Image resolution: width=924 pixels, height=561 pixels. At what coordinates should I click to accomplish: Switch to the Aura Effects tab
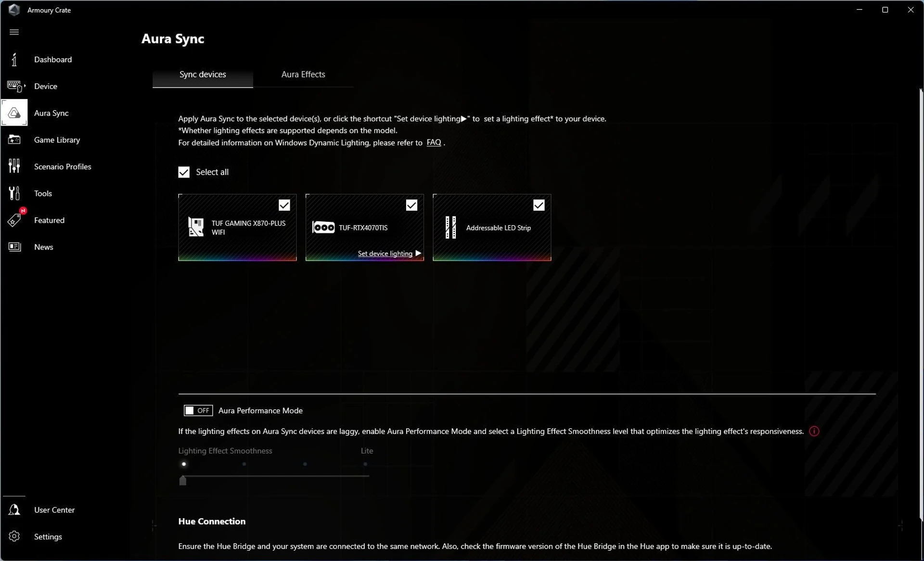(x=303, y=75)
